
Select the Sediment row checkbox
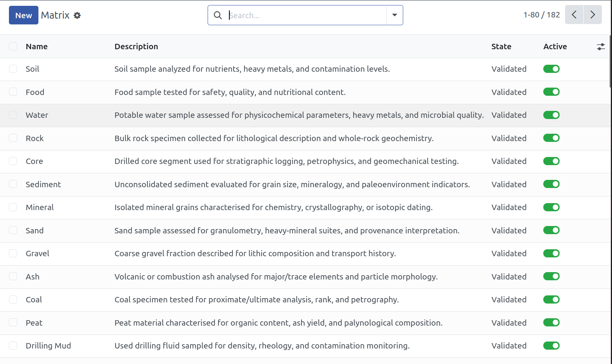13,184
